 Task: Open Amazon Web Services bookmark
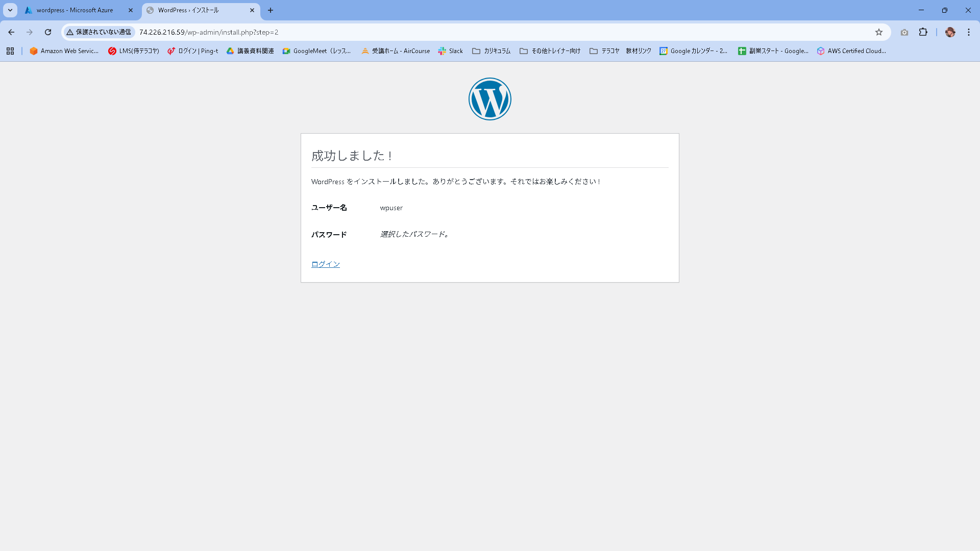click(64, 51)
